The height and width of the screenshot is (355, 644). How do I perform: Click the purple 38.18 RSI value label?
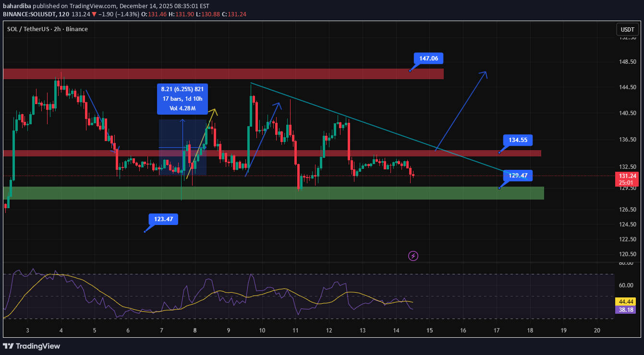(x=625, y=309)
